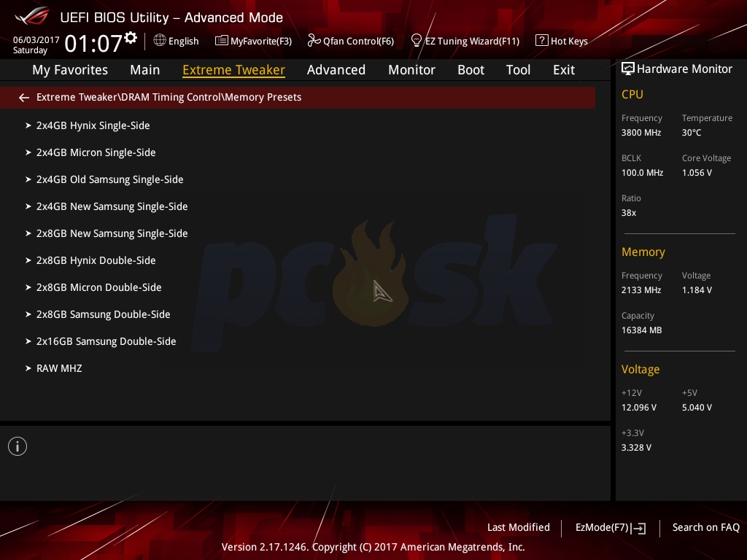
Task: Expand 2x8GB Hynix Double-Side arrow
Action: tap(28, 260)
